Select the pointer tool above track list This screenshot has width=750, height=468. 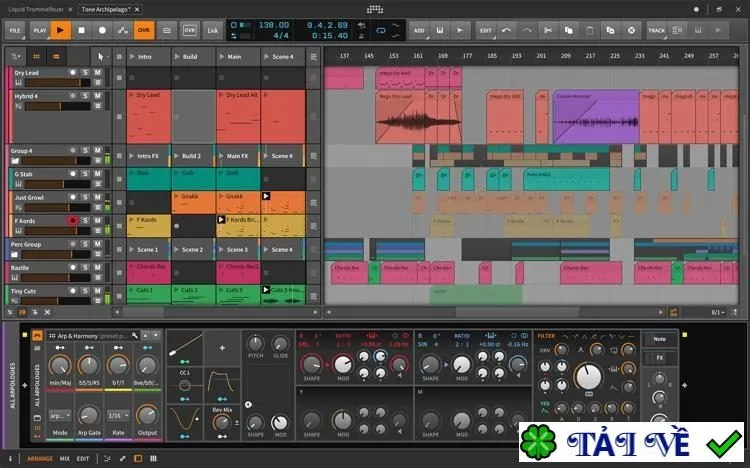(x=100, y=56)
